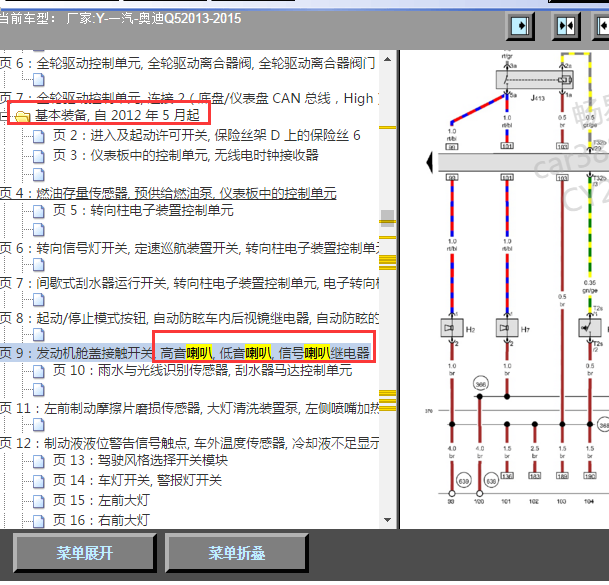Click the page icon beside 页 5：转向柱电子装置控制单元
This screenshot has height=585, width=609.
click(38, 211)
